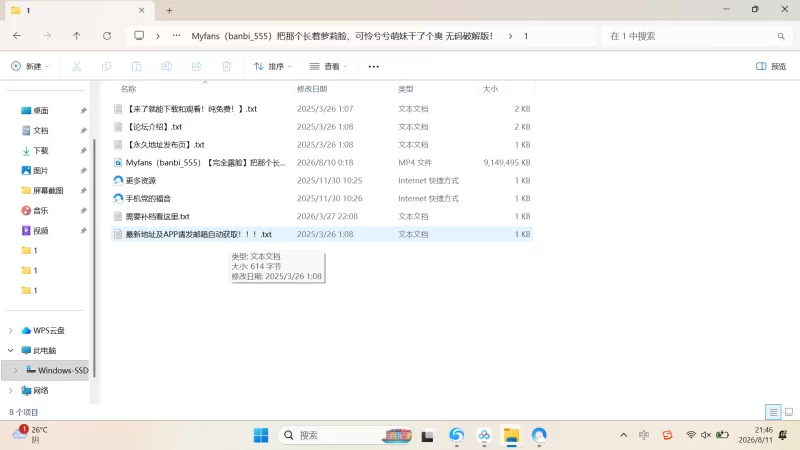800x450 pixels.
Task: Open the toolbar See more menu
Action: (x=373, y=66)
